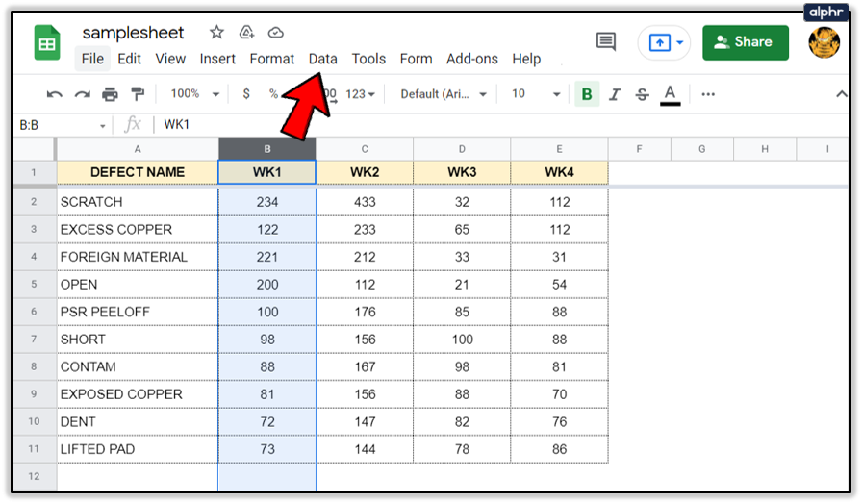This screenshot has height=504, width=862.
Task: Open the zoom 100% dropdown
Action: tap(194, 94)
